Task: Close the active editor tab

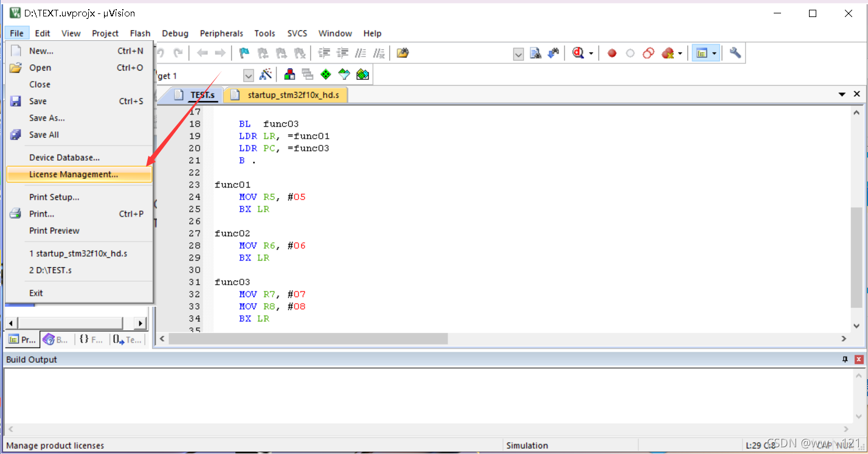Action: [x=857, y=94]
